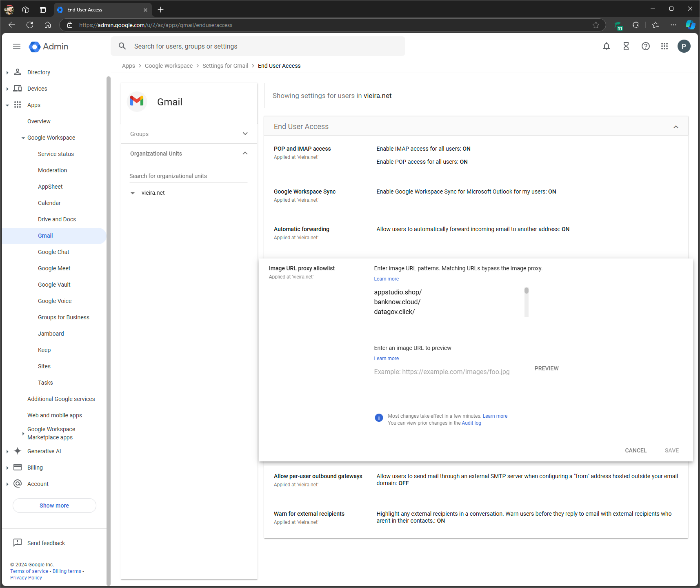The height and width of the screenshot is (588, 700).
Task: Save the image proxy allowlist
Action: click(x=672, y=450)
